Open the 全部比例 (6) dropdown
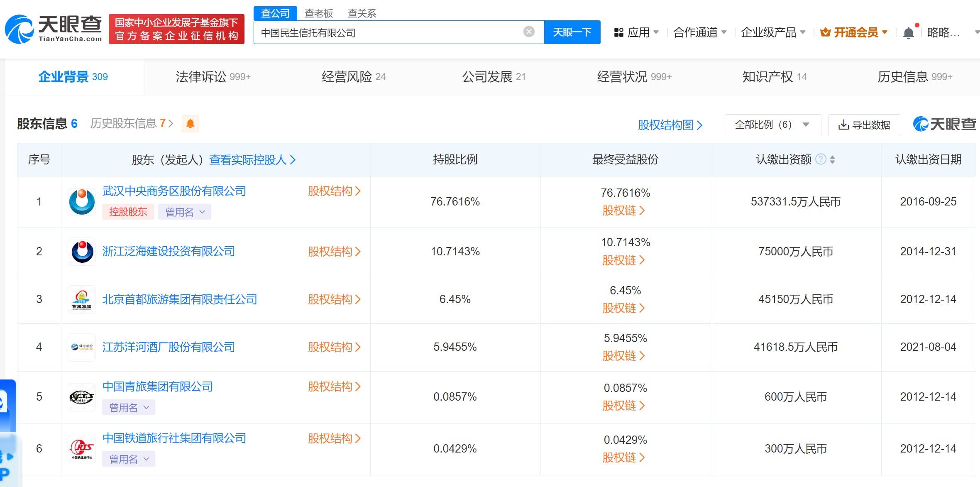The height and width of the screenshot is (487, 980). point(773,125)
